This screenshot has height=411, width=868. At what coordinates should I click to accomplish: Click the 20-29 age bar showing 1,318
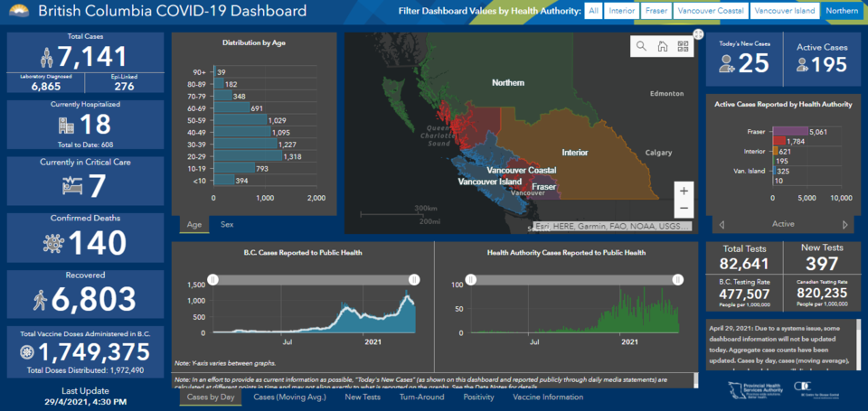pos(247,156)
